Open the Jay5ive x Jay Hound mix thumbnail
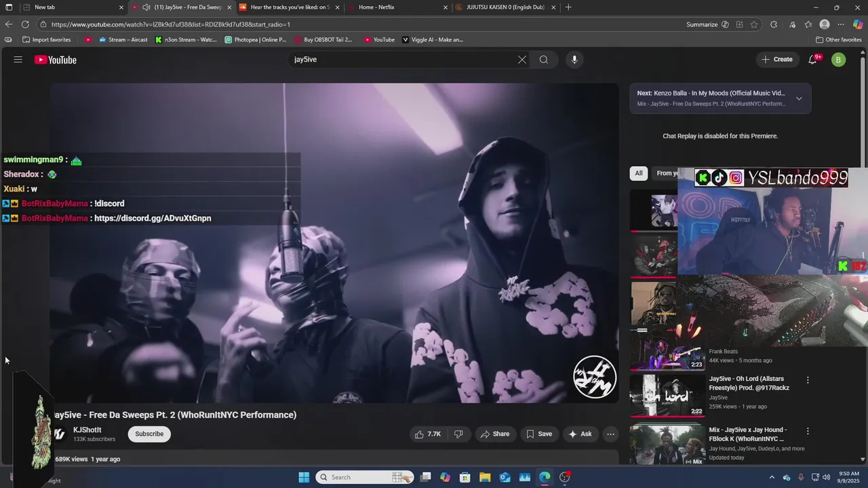 pyautogui.click(x=667, y=444)
